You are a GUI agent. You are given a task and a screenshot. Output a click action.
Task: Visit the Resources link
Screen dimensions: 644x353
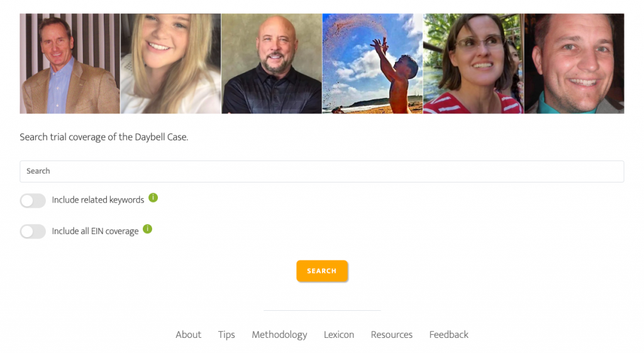391,335
